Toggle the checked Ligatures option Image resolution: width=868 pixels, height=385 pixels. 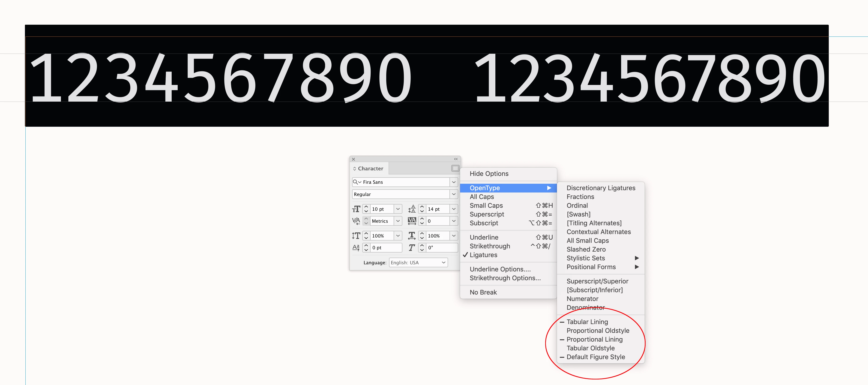[x=483, y=255]
